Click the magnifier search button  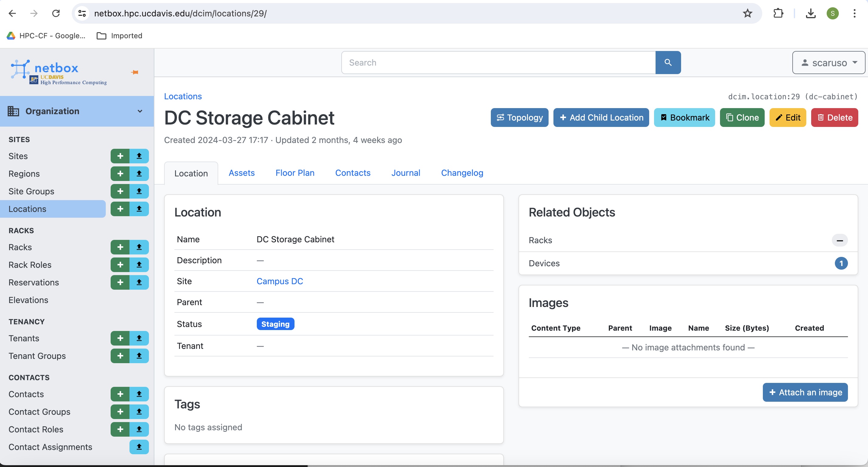click(x=668, y=63)
